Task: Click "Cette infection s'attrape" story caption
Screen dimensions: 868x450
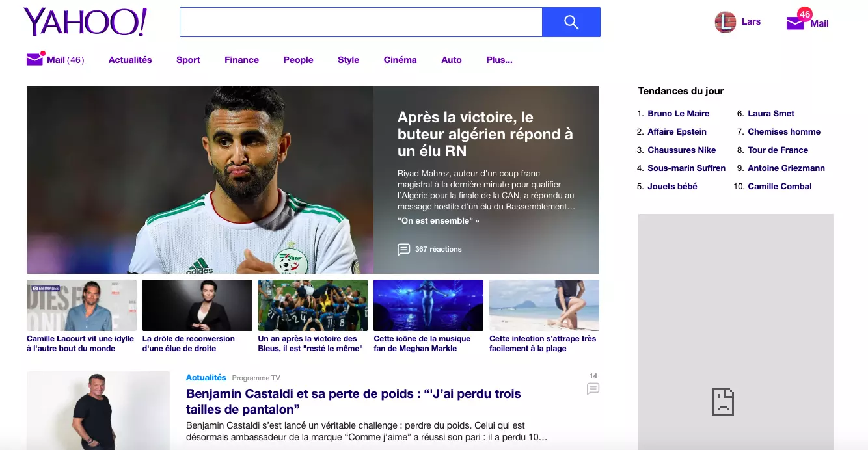Action: click(x=543, y=343)
